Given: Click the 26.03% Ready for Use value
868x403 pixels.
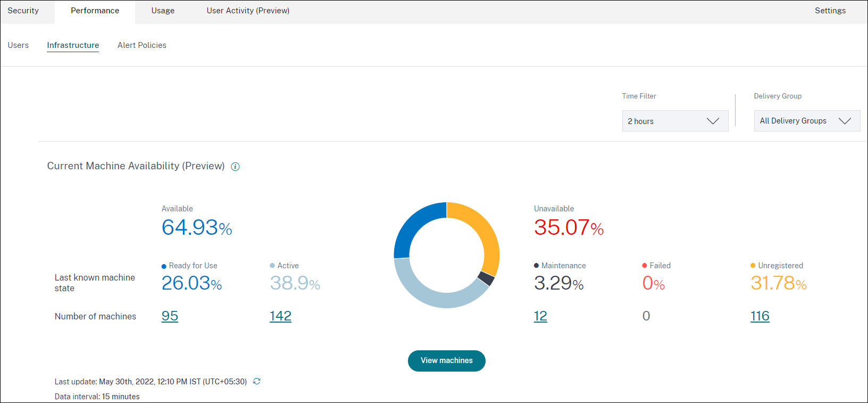Looking at the screenshot, I should pyautogui.click(x=191, y=283).
